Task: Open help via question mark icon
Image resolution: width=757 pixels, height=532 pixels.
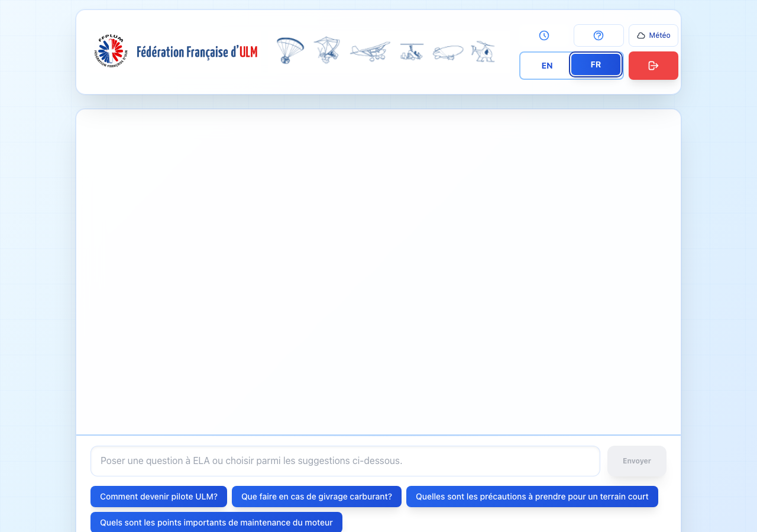Action: point(599,35)
